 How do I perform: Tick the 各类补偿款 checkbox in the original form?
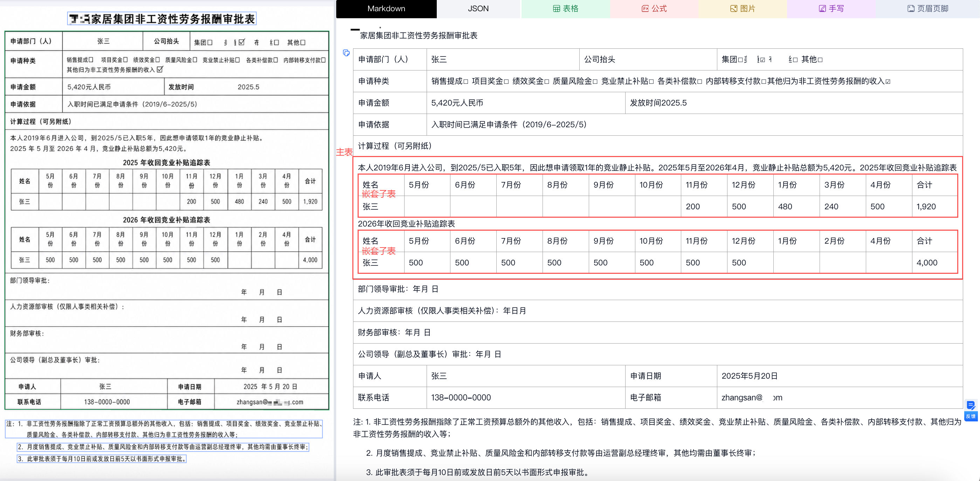275,60
